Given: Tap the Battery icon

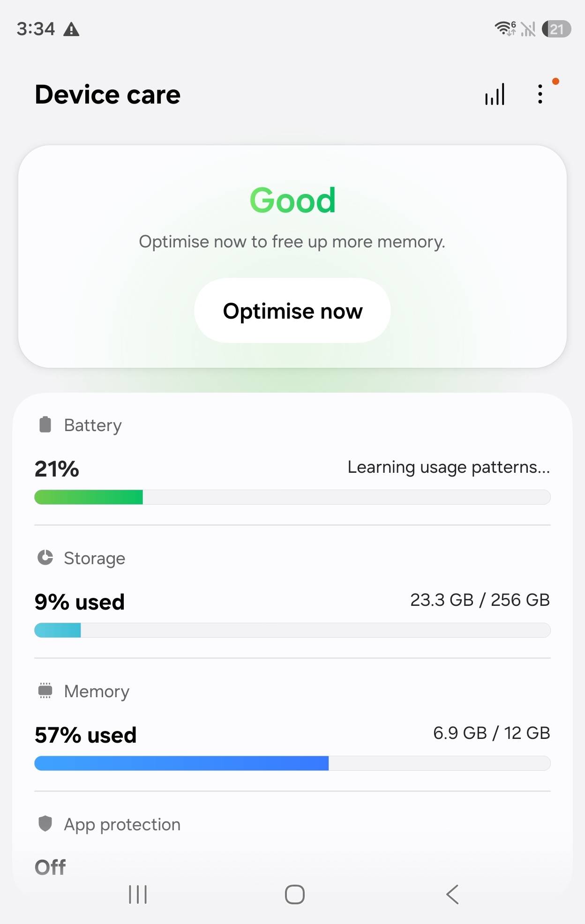Looking at the screenshot, I should pyautogui.click(x=45, y=425).
